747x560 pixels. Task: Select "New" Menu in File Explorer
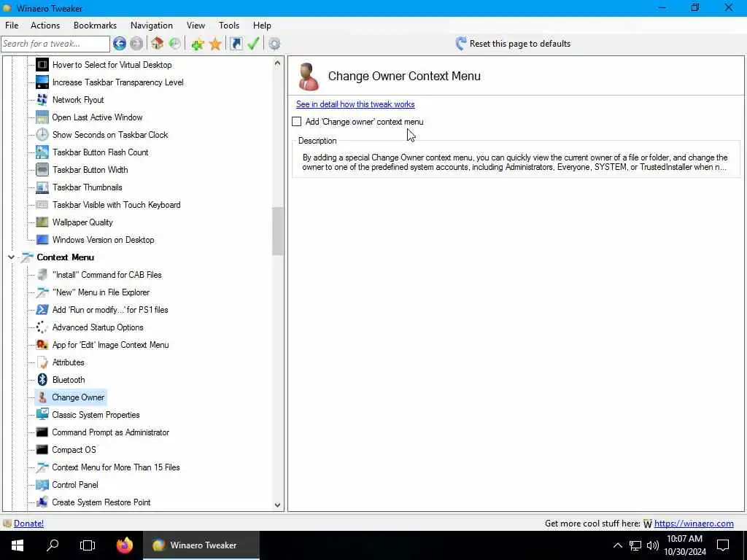[101, 292]
